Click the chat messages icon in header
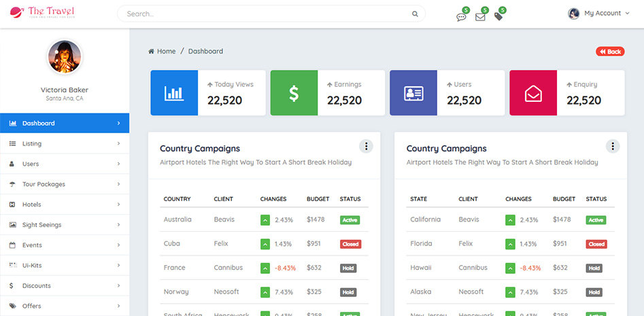The height and width of the screenshot is (316, 644). click(461, 17)
